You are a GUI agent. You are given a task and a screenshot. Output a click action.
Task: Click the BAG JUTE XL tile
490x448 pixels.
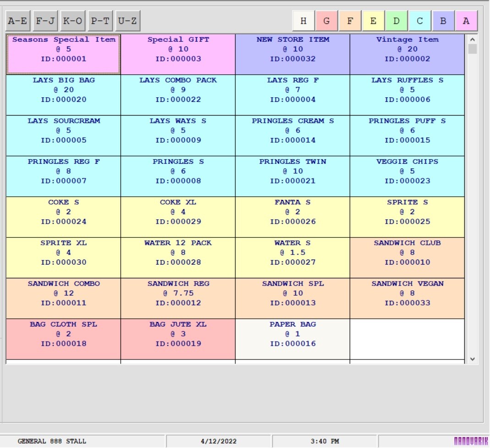point(178,339)
